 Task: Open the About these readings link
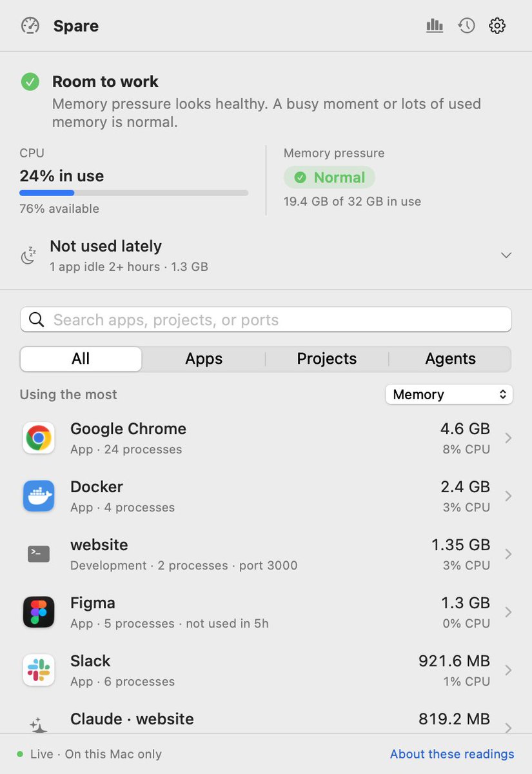tap(452, 754)
